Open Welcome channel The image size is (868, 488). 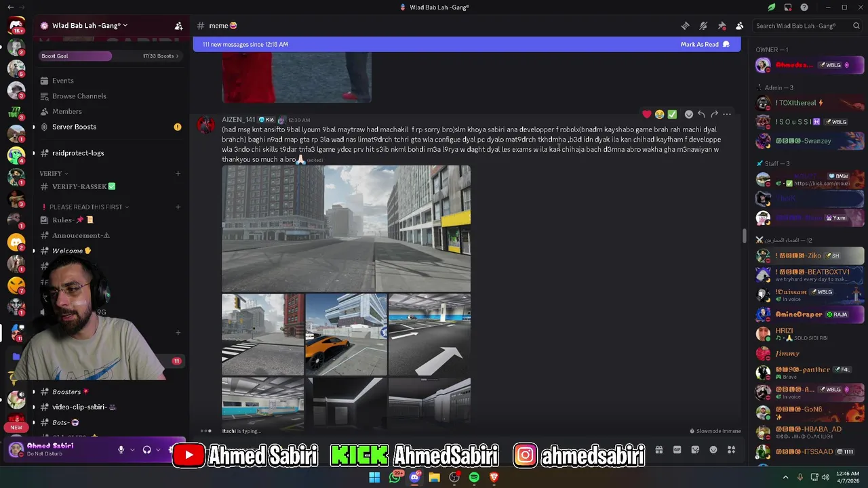[x=110, y=251]
